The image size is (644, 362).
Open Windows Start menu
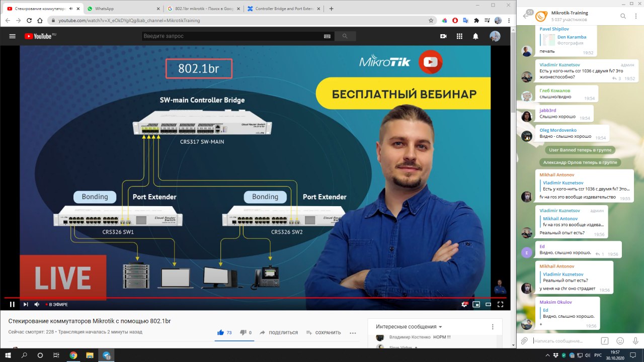[x=8, y=355]
